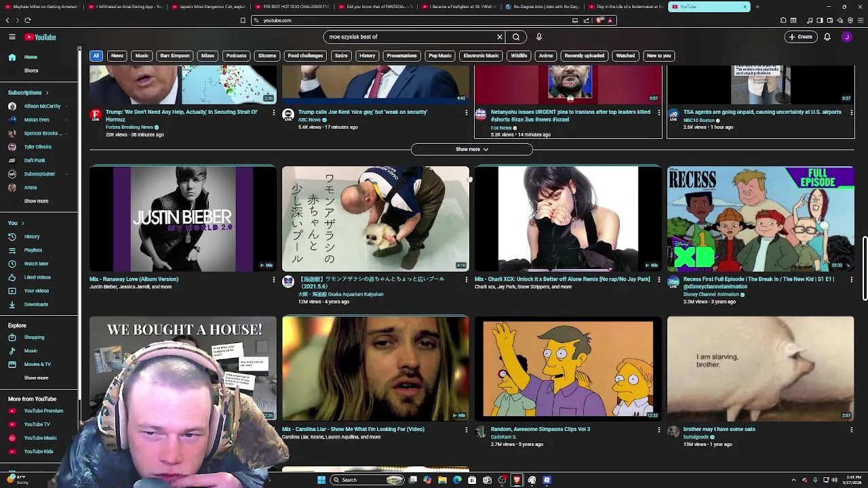This screenshot has width=868, height=488.
Task: Open Shorts in sidebar
Action: 39,70
